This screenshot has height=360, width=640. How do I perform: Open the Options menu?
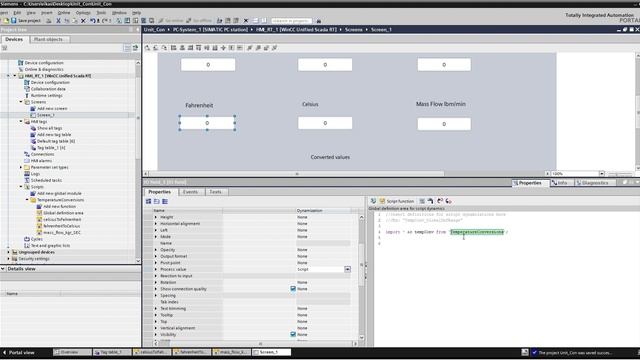pos(83,13)
